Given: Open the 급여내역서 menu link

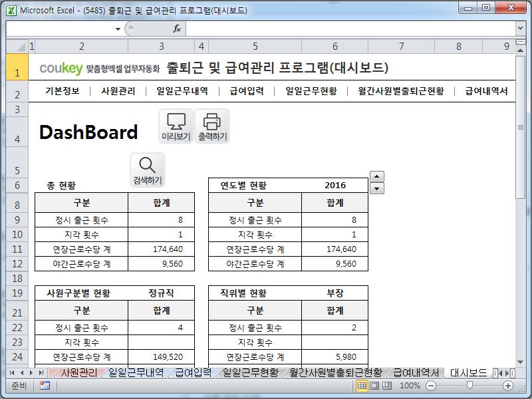Looking at the screenshot, I should pos(486,91).
